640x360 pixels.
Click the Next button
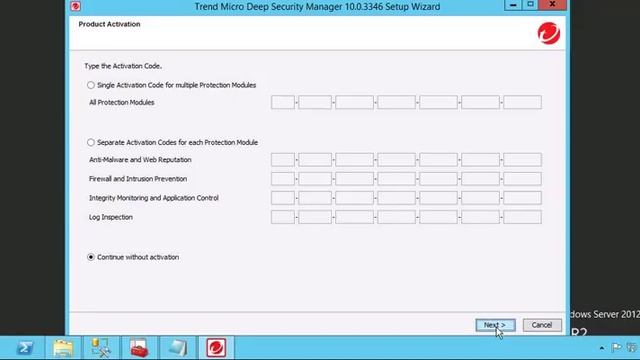click(x=495, y=325)
